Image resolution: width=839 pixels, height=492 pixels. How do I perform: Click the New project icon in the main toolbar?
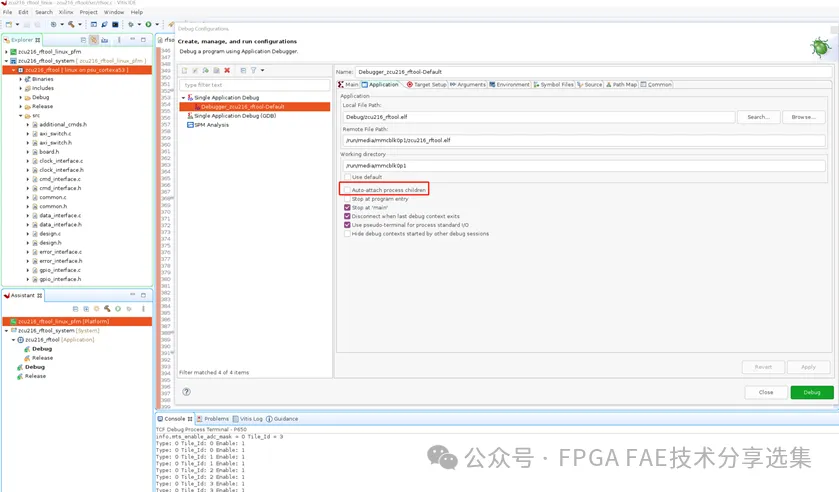click(9, 24)
